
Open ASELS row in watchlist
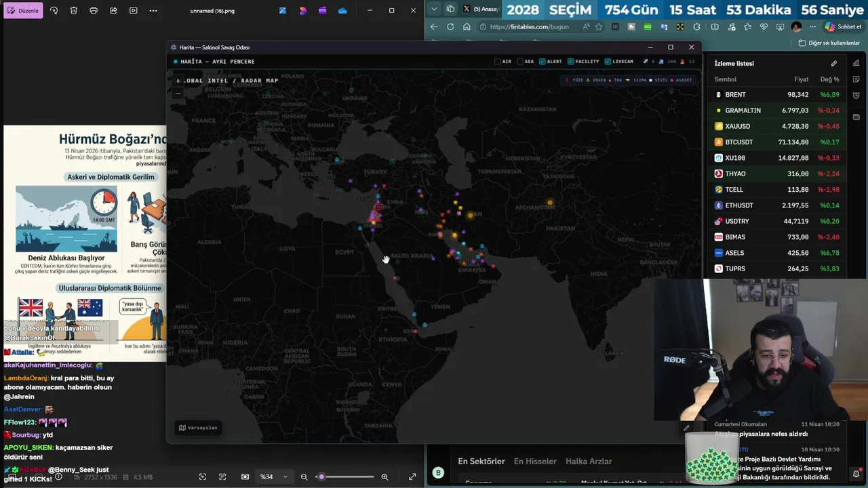pos(777,253)
